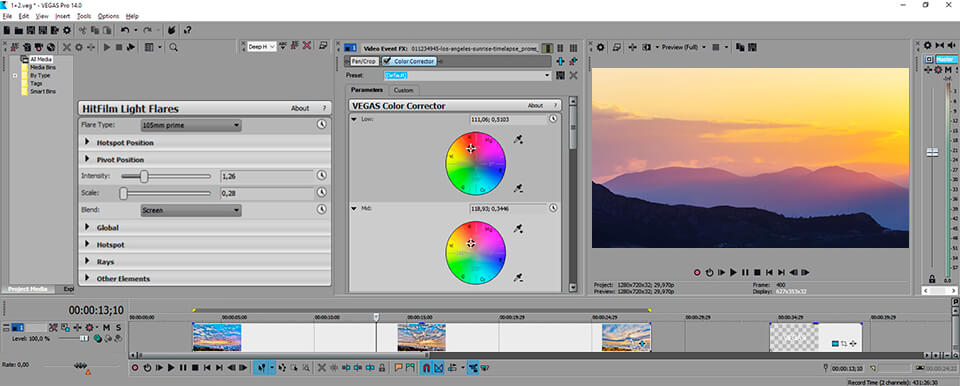Viewport: 960px width, 386px height.
Task: Click the ? help button in HitFilm header
Action: 324,108
